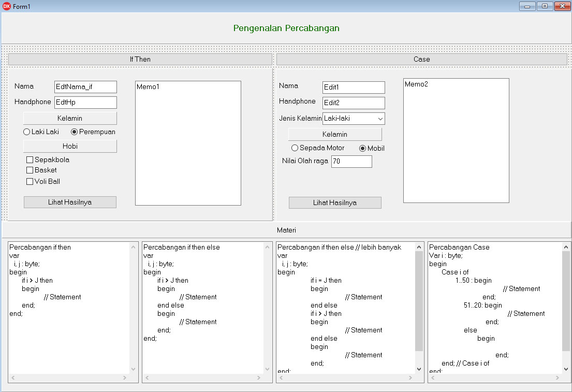
Task: Click inside the Memo2 text area
Action: point(457,140)
